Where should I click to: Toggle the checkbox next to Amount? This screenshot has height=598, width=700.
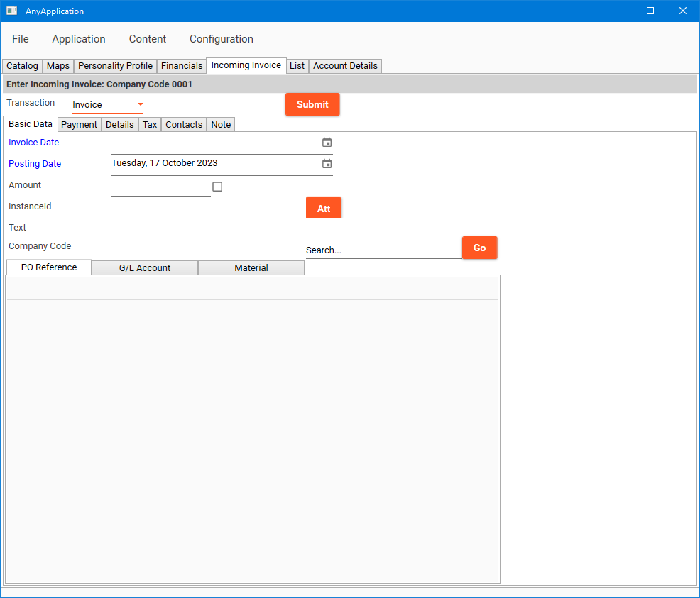point(217,187)
